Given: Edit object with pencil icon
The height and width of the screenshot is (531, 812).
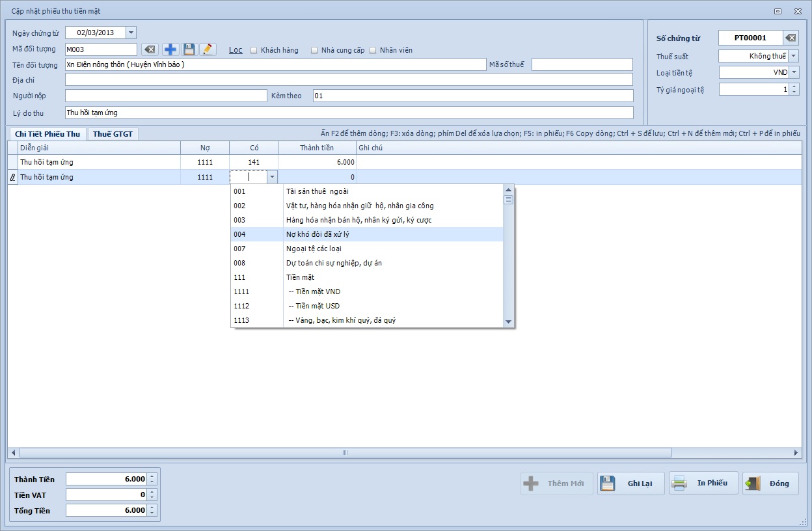Looking at the screenshot, I should (207, 49).
